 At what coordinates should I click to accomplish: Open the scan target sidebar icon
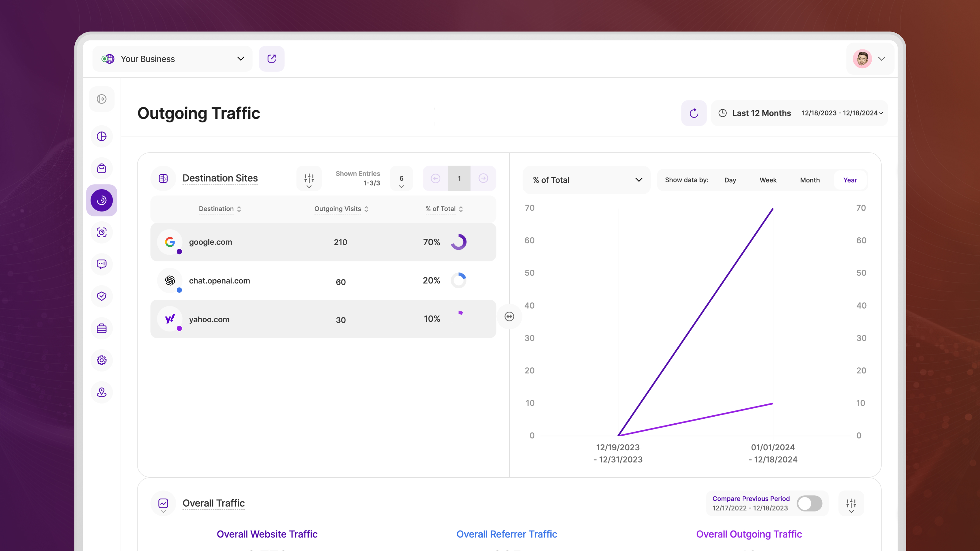pyautogui.click(x=102, y=232)
